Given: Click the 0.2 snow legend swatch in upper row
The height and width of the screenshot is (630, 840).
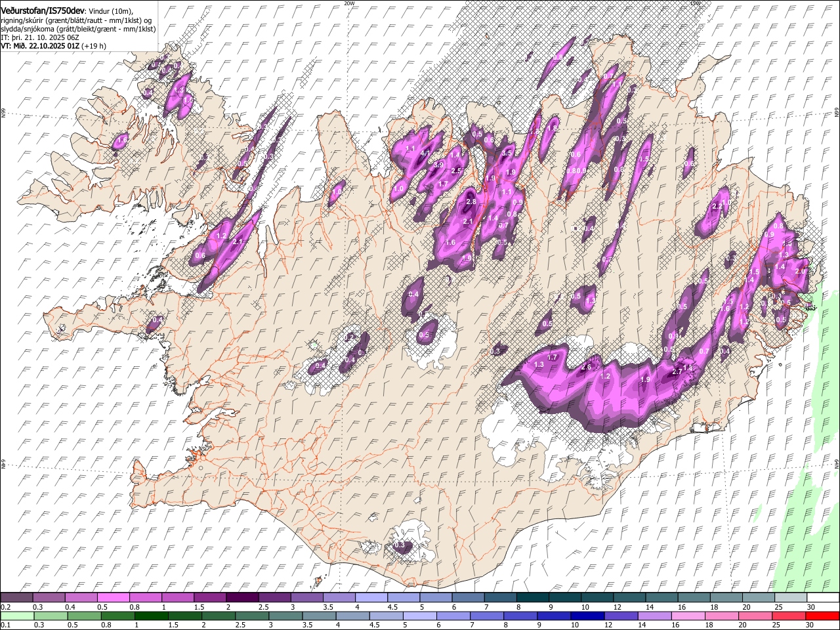Looking at the screenshot, I should tap(16, 598).
